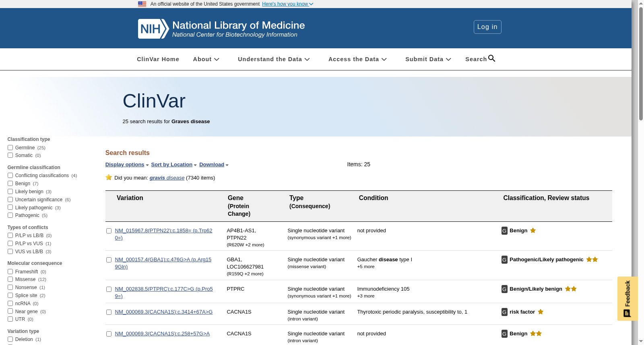Expand 'Here's how you know' disclosure
The width and height of the screenshot is (644, 345).
(x=287, y=4)
